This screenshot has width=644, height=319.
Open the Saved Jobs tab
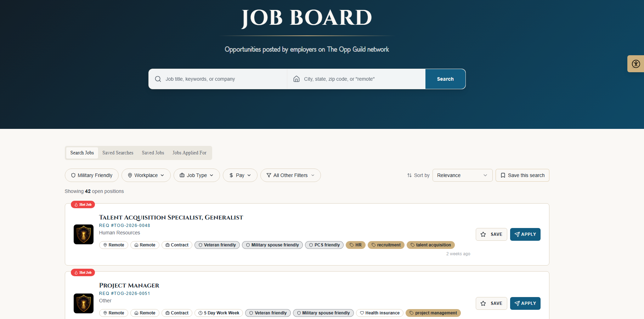(153, 153)
